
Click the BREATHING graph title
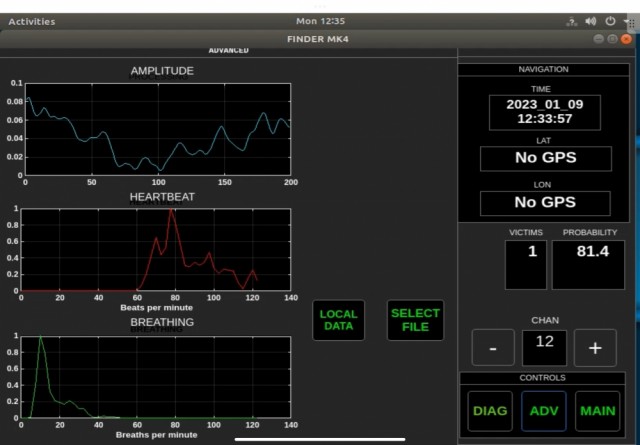click(162, 322)
